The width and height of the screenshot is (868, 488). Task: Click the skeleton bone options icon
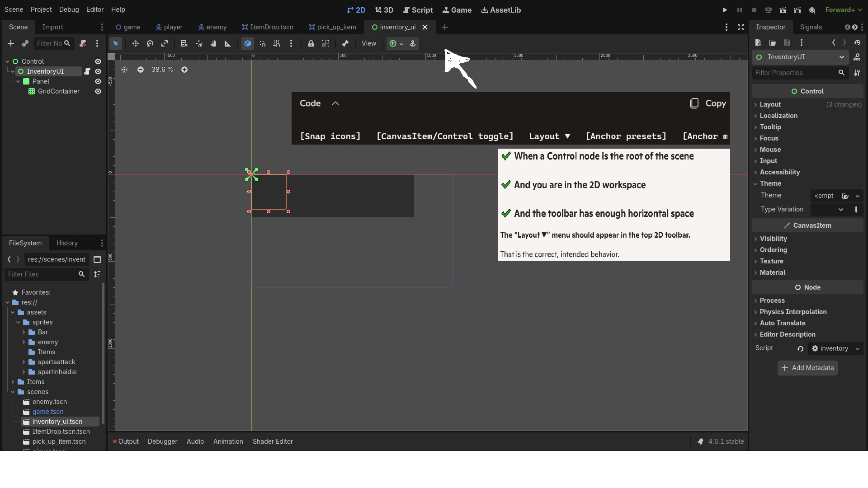click(x=345, y=43)
